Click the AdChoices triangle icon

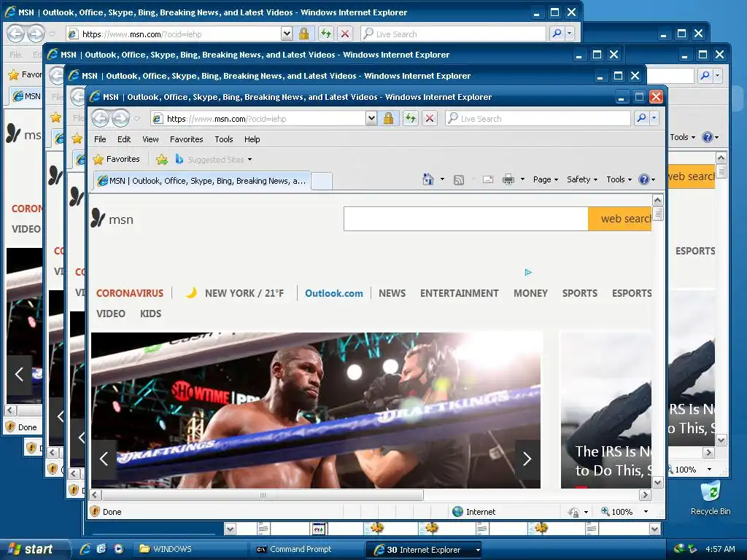coord(528,273)
